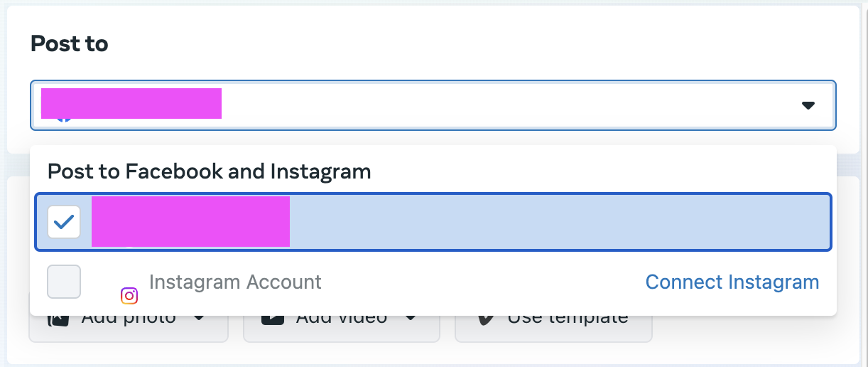Click the Instagram logo icon
Screen dimensions: 868x367
tap(129, 295)
